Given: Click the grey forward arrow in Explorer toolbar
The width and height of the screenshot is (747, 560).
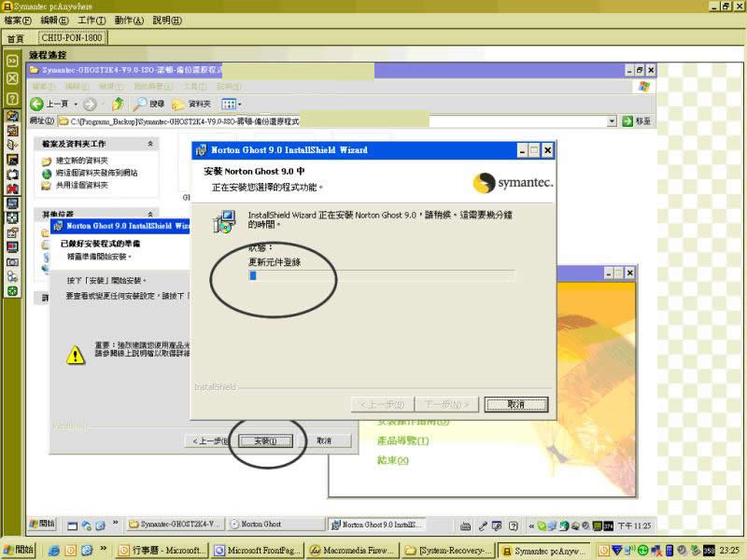Looking at the screenshot, I should tap(90, 104).
